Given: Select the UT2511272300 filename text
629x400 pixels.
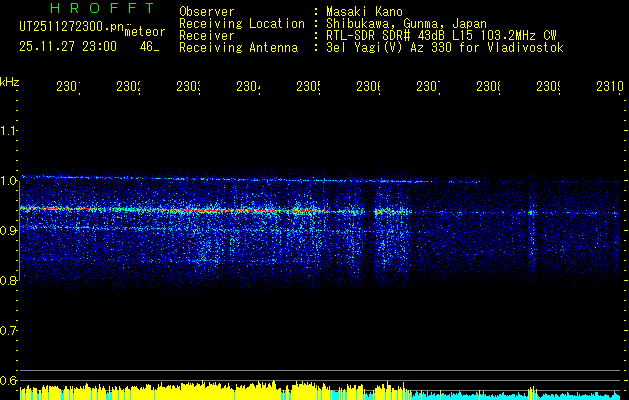Looking at the screenshot, I should coord(71,27).
